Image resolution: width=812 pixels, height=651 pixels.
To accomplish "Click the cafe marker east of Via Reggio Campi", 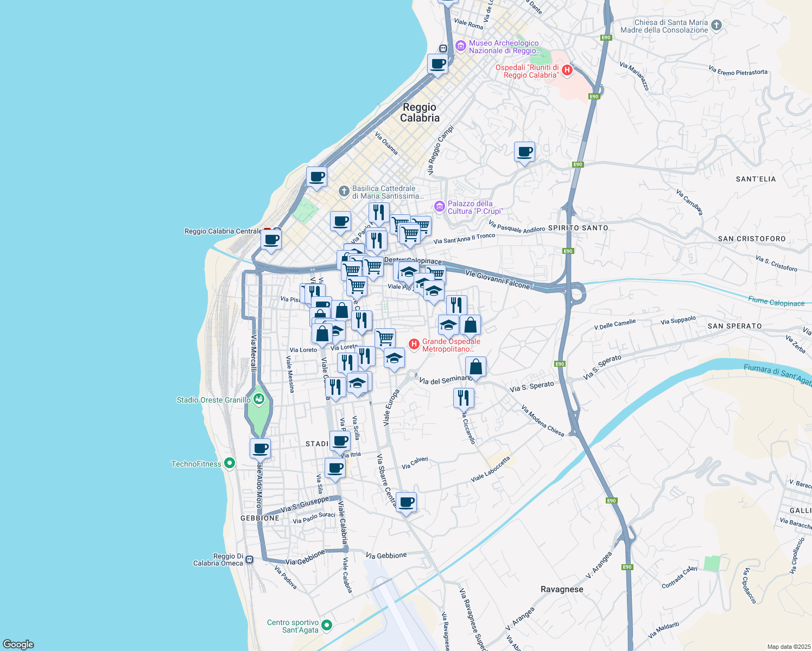I will click(x=524, y=154).
